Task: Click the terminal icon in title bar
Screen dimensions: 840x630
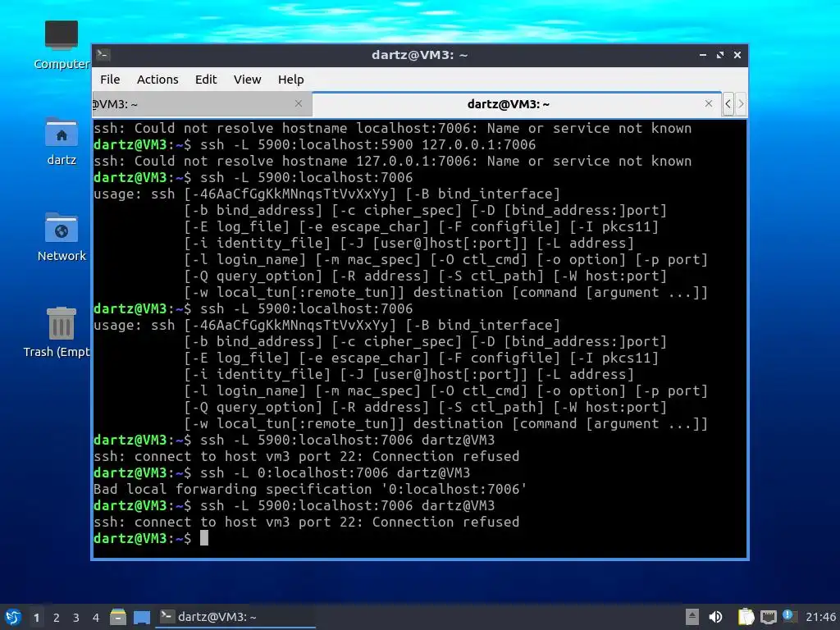Action: (x=103, y=55)
